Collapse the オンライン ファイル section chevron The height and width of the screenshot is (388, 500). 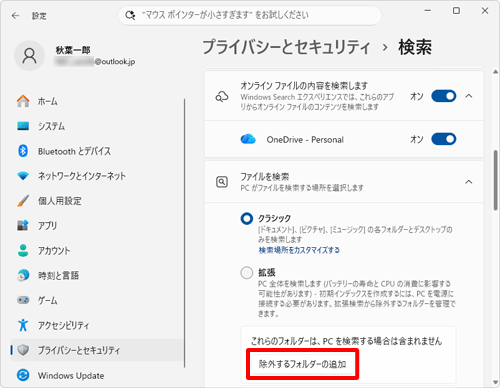(469, 96)
